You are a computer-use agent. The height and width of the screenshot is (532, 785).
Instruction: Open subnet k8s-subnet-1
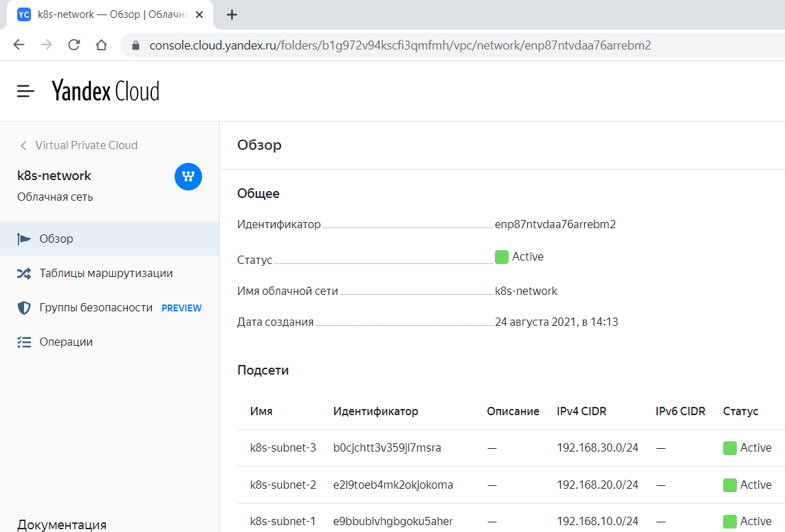click(x=283, y=522)
